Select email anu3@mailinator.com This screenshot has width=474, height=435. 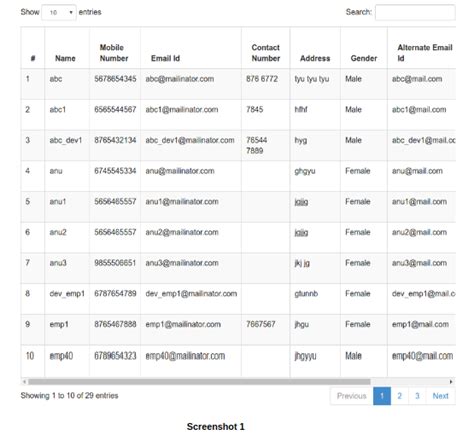(182, 263)
